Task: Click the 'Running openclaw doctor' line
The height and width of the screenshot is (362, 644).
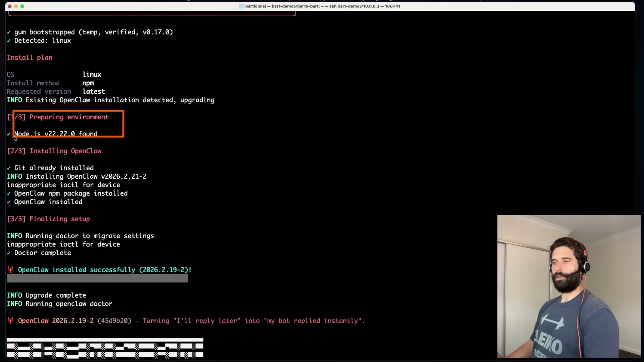Action: point(60,304)
